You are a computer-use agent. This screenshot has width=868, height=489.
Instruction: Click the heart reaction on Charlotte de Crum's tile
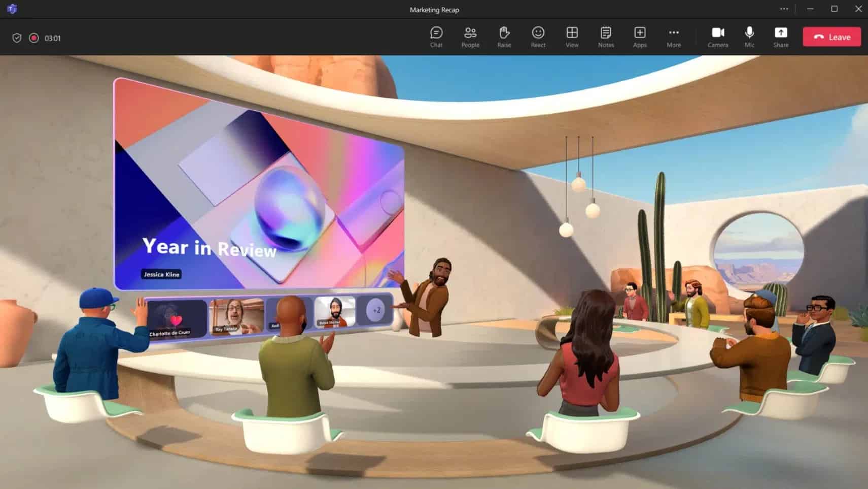[176, 321]
